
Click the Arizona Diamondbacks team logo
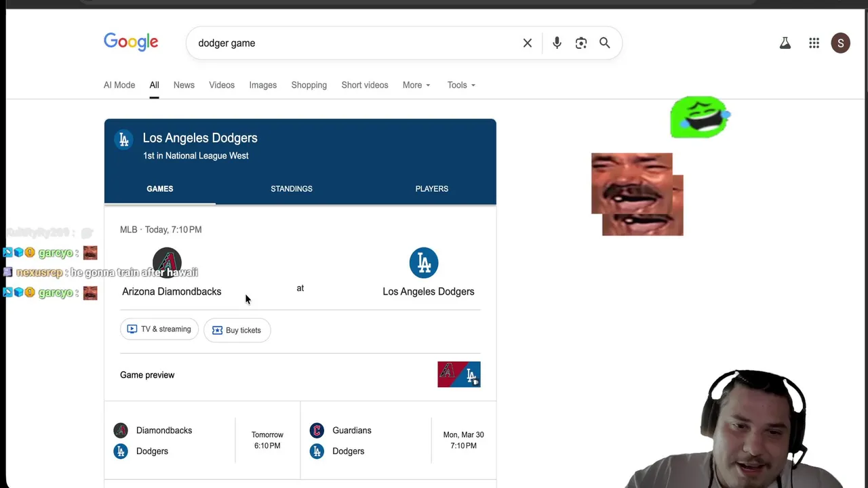click(x=167, y=263)
